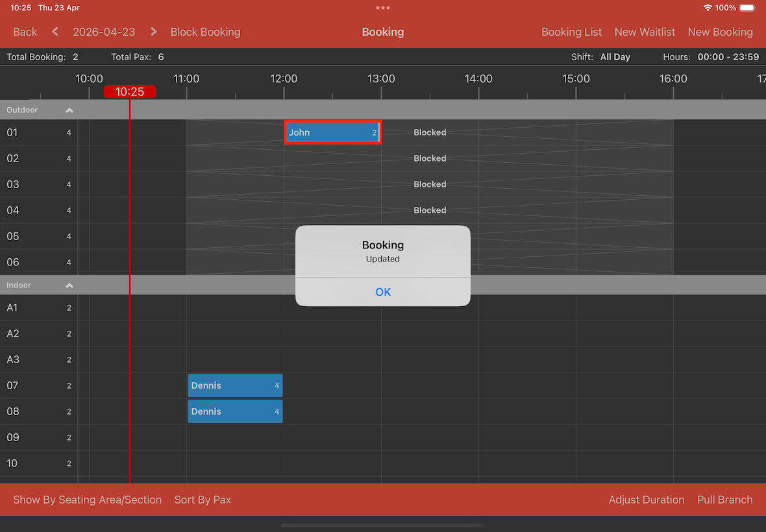Tap Blocked label on table 04 row

[x=430, y=210]
